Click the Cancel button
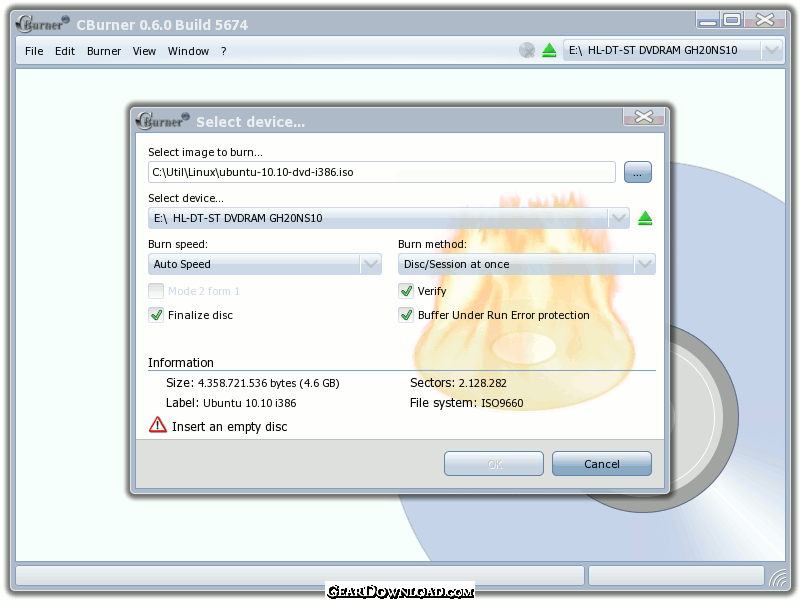This screenshot has width=800, height=600. coord(601,464)
